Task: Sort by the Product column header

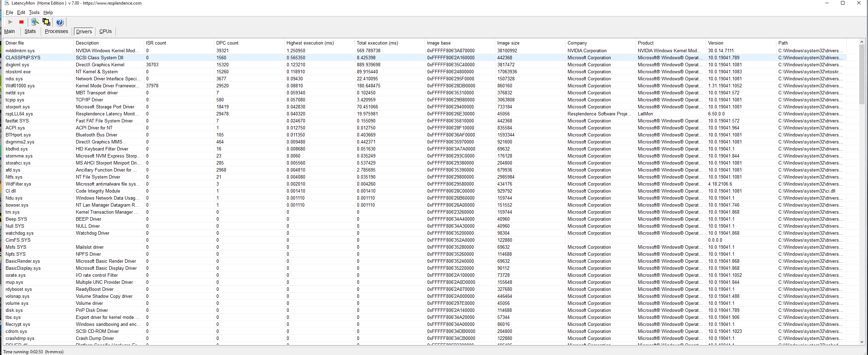Action: point(671,43)
